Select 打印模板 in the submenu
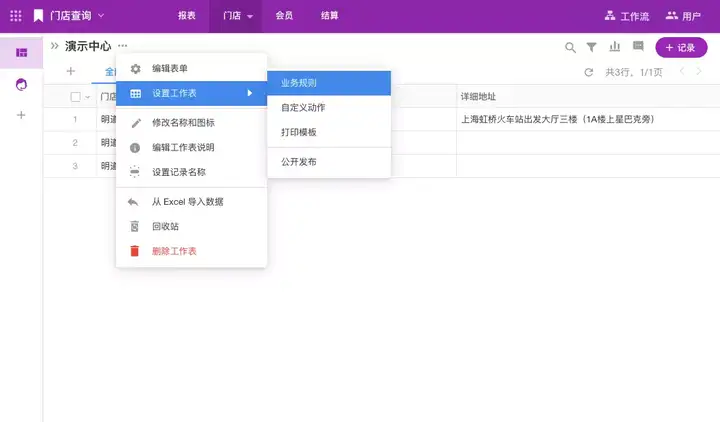This screenshot has width=720, height=422. [329, 133]
